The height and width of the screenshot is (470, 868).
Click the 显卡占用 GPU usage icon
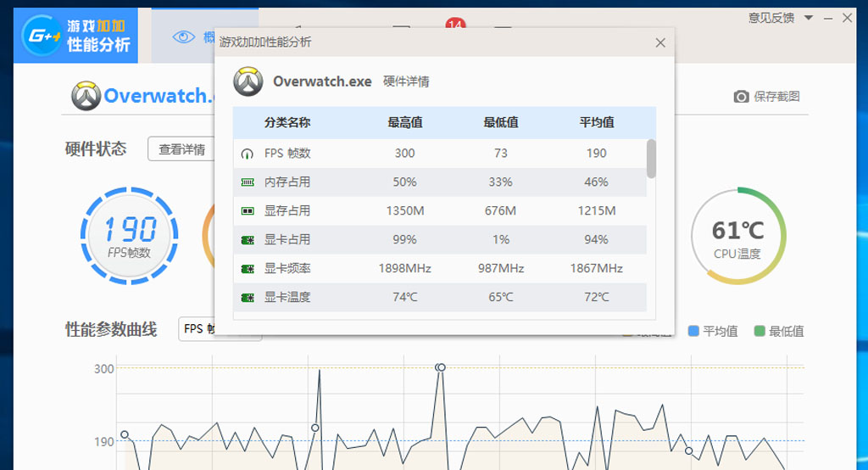coord(248,240)
